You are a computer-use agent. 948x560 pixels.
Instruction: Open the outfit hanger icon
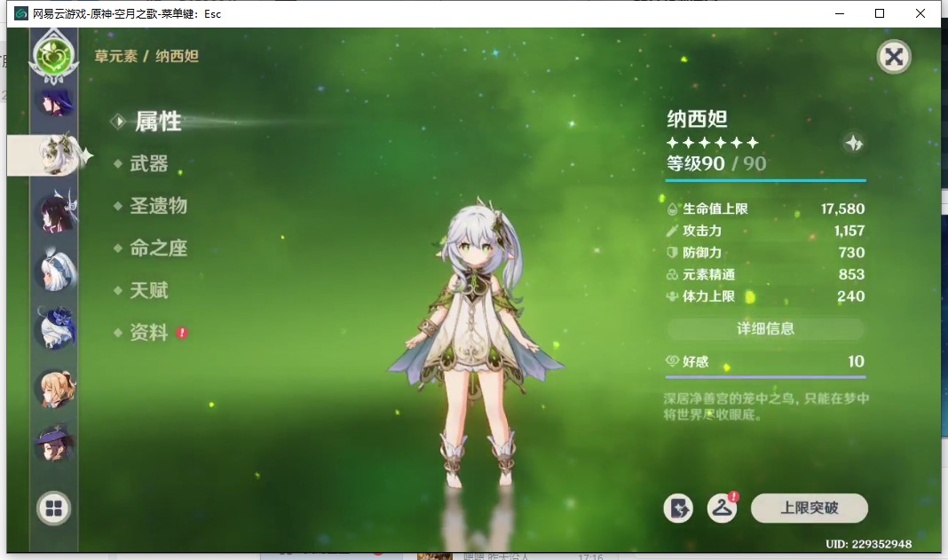click(723, 509)
